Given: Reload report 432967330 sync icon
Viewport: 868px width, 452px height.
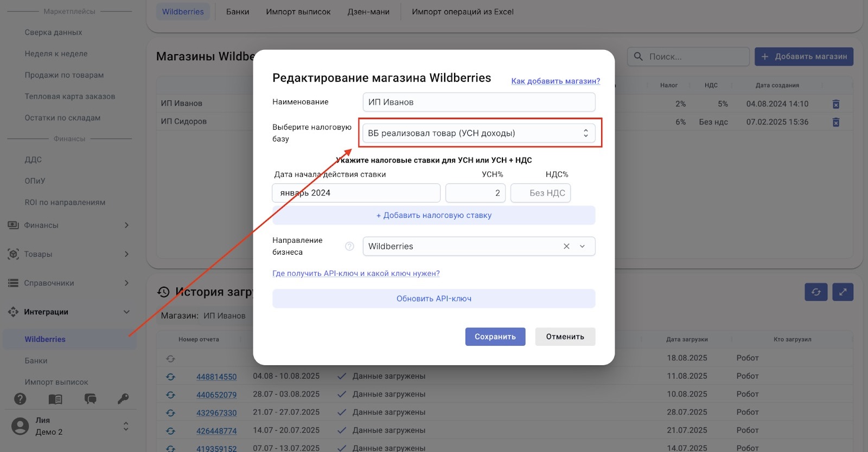Looking at the screenshot, I should [x=170, y=413].
